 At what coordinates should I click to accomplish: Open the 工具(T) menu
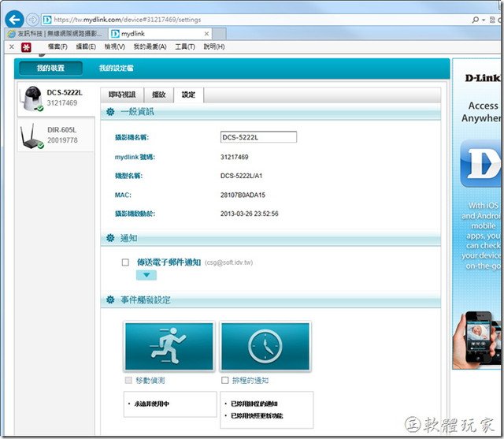pos(185,47)
